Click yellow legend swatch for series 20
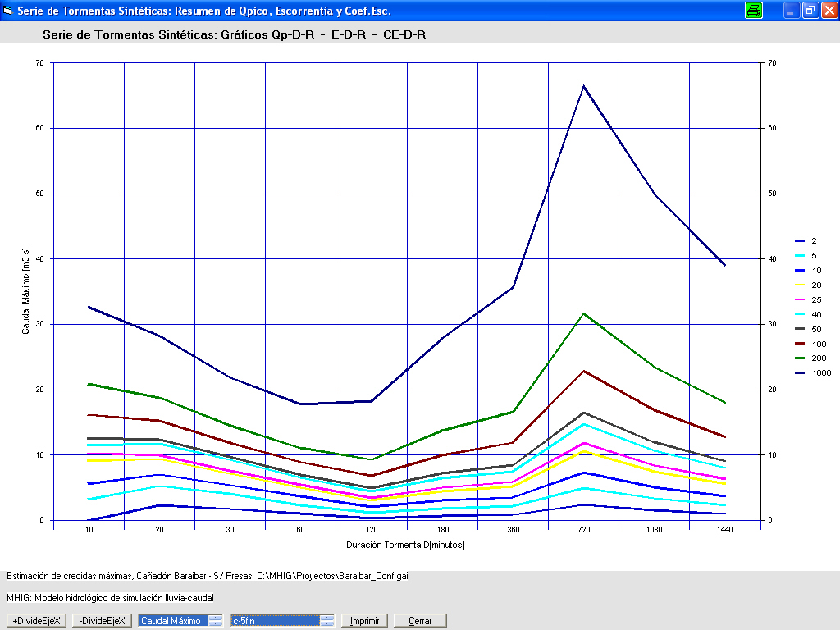This screenshot has height=630, width=840. (800, 285)
